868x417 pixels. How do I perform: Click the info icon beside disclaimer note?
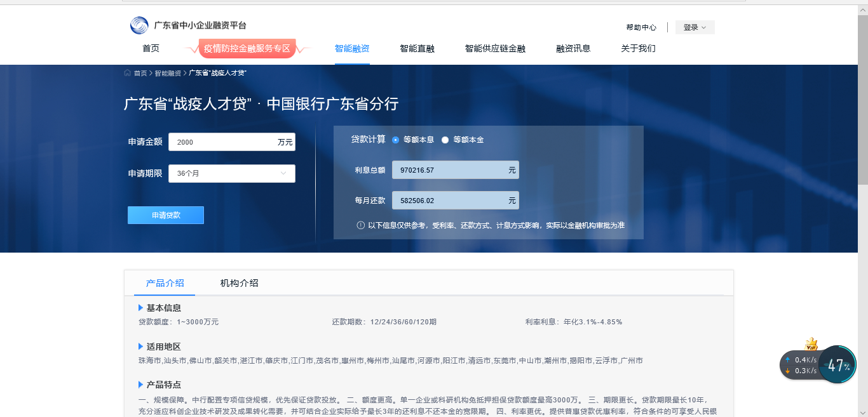click(x=360, y=225)
